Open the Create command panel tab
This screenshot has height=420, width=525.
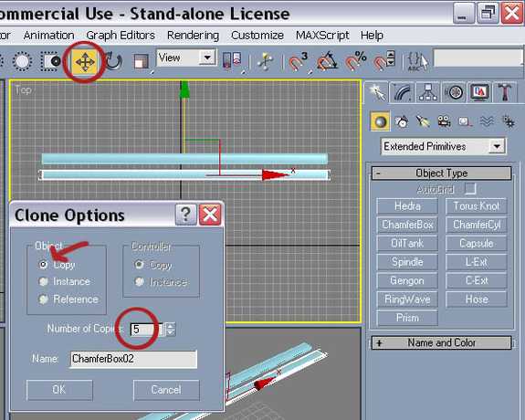[x=377, y=93]
